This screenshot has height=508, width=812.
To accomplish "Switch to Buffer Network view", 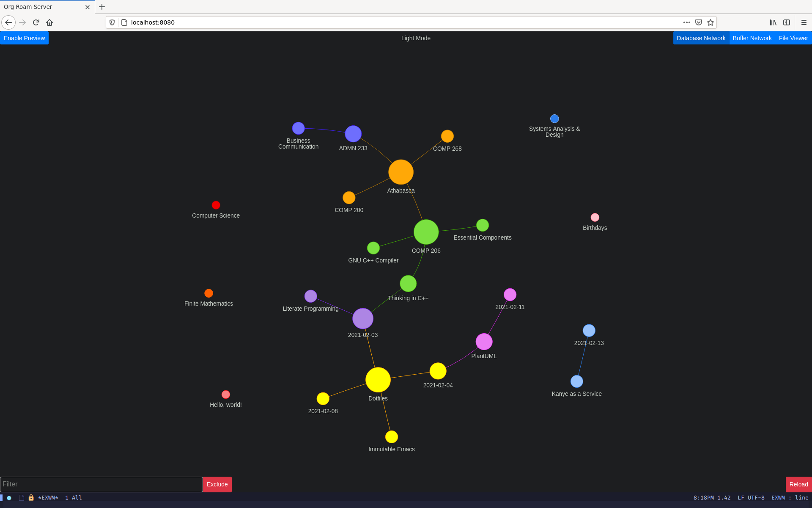I will coord(752,38).
